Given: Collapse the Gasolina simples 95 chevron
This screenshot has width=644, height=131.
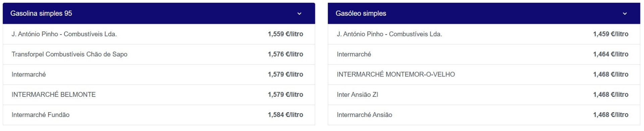Looking at the screenshot, I should click(299, 14).
